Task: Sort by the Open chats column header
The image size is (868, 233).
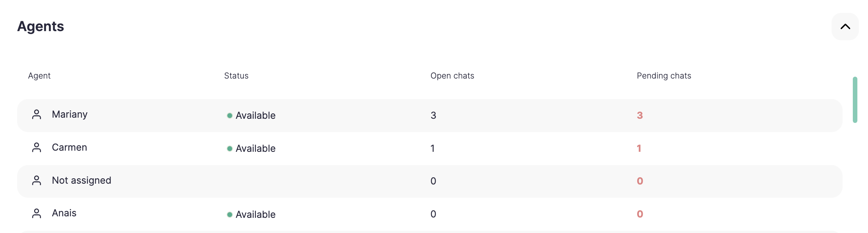Action: click(452, 76)
